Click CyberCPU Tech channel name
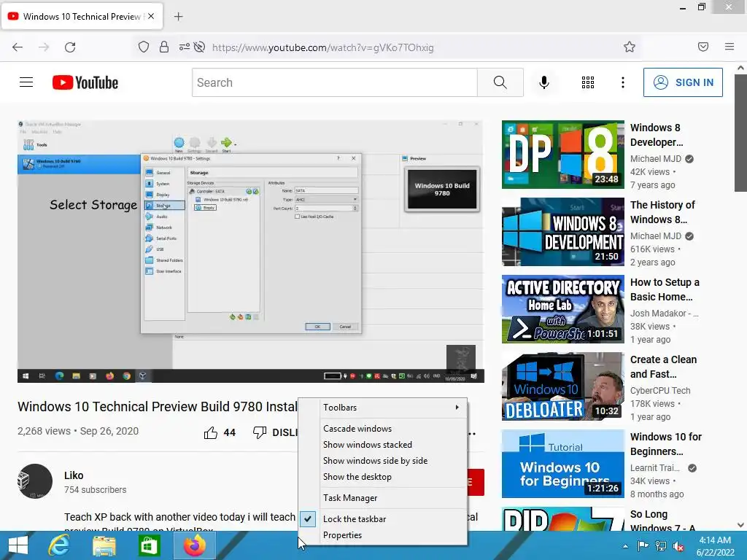Viewport: 747px width, 560px height. point(659,391)
